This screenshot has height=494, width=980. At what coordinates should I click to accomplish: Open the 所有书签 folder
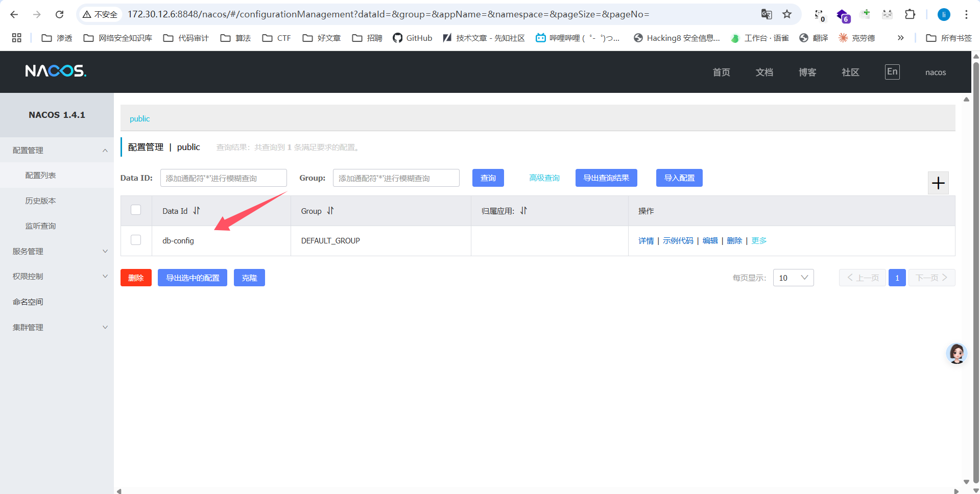(949, 38)
